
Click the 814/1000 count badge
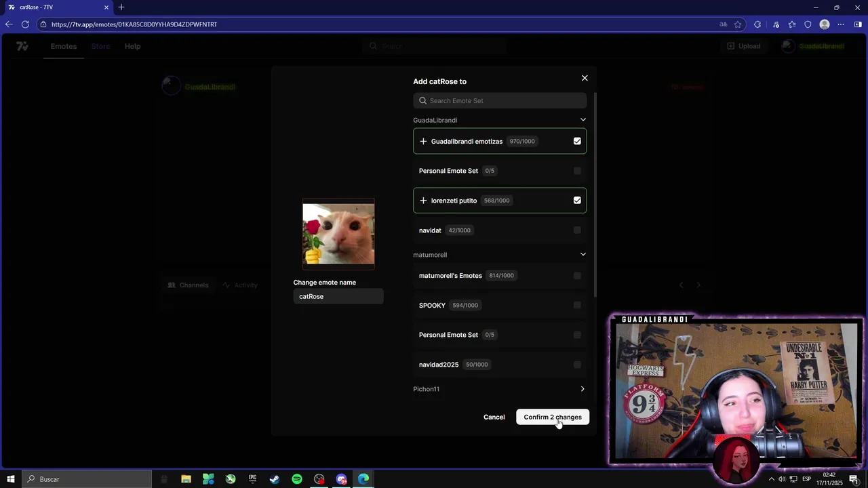pos(502,276)
